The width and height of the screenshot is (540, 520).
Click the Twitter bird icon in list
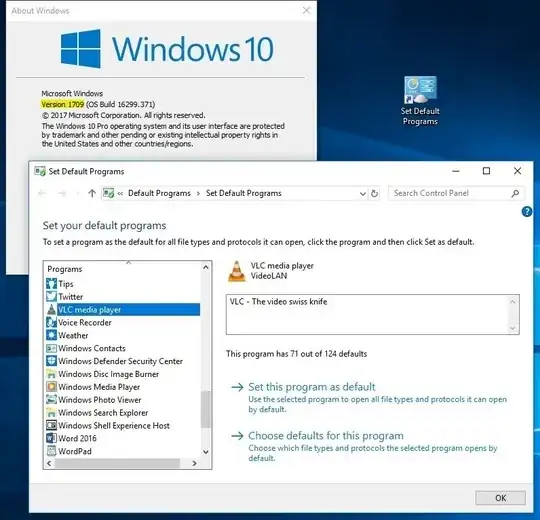[51, 297]
